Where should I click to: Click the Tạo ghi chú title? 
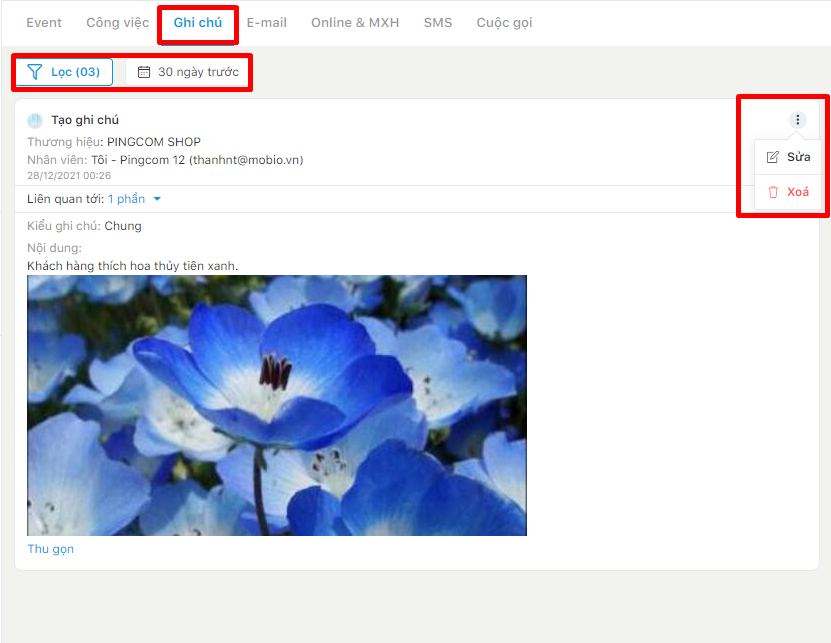pos(85,120)
